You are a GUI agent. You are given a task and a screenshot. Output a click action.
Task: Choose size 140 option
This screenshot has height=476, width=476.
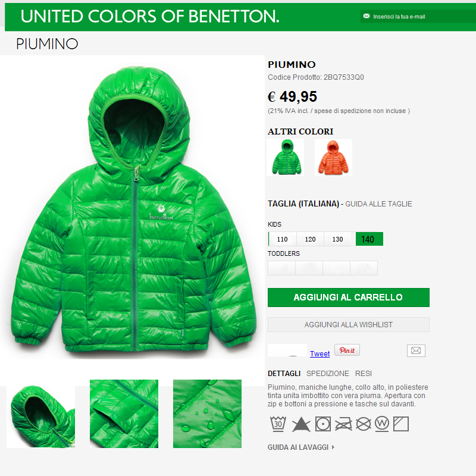(x=369, y=239)
